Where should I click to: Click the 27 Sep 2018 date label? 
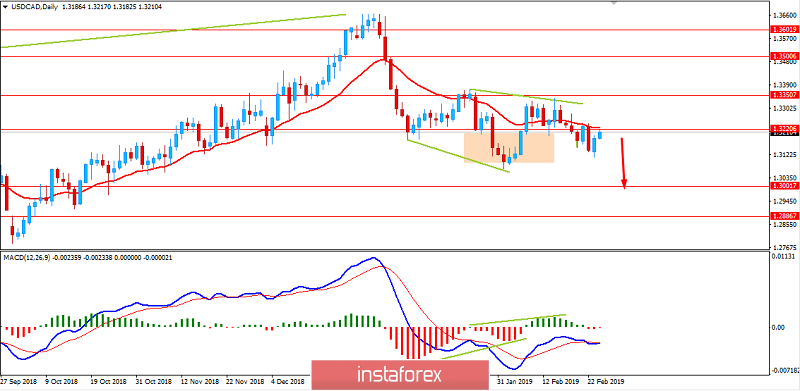pyautogui.click(x=18, y=381)
